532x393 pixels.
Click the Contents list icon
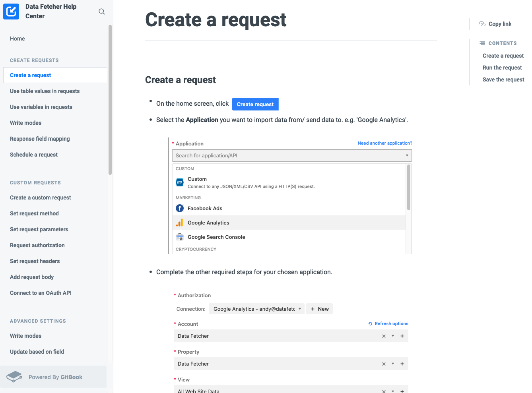482,43
